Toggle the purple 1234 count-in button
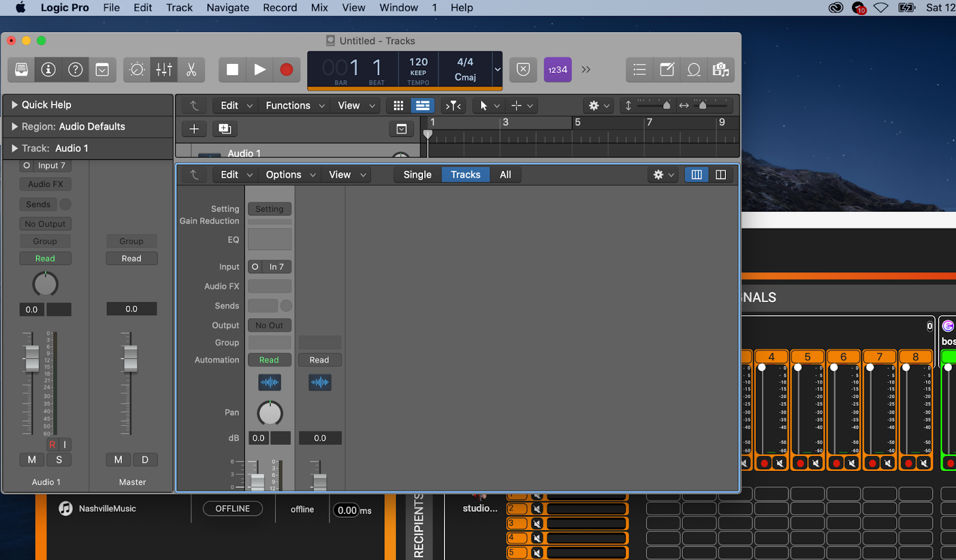 coord(557,70)
